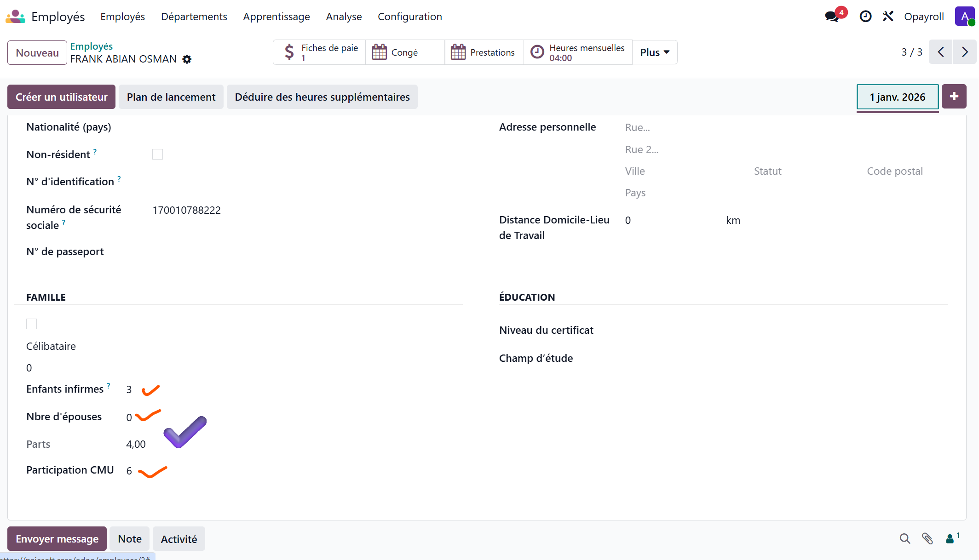Go to previous employee record arrow
This screenshot has width=979, height=560.
941,52
